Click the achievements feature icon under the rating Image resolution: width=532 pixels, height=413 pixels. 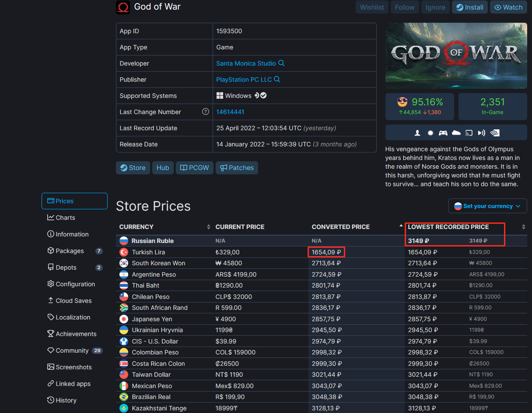(x=430, y=133)
